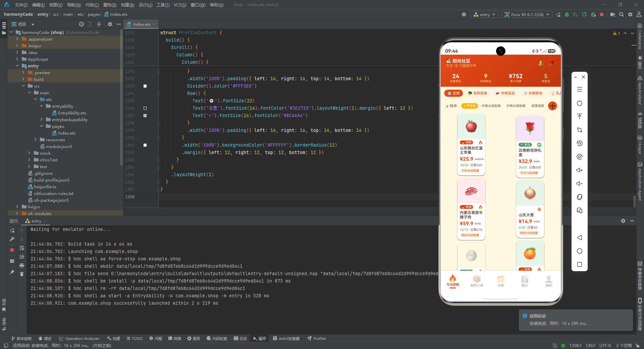644x349 pixels.
Task: Select 价格从低到高 sort option in emulator
Action: (491, 106)
